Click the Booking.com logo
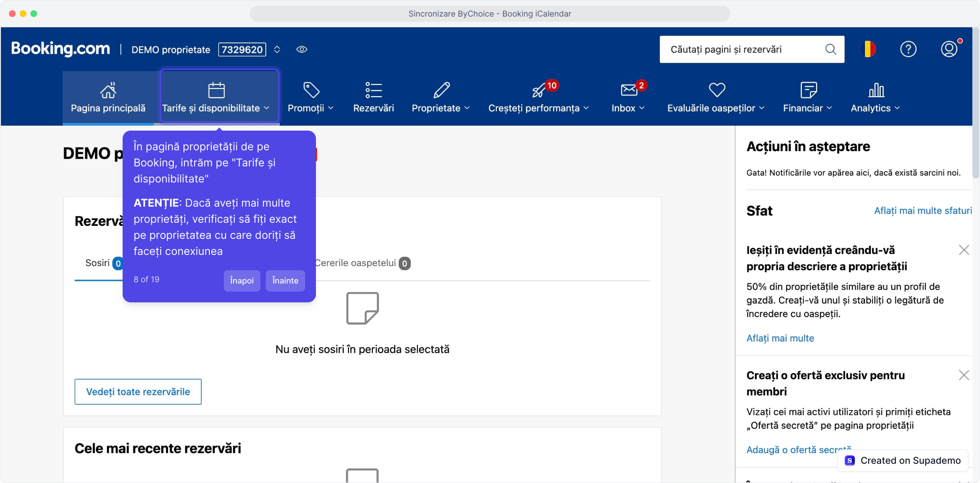 pos(60,49)
